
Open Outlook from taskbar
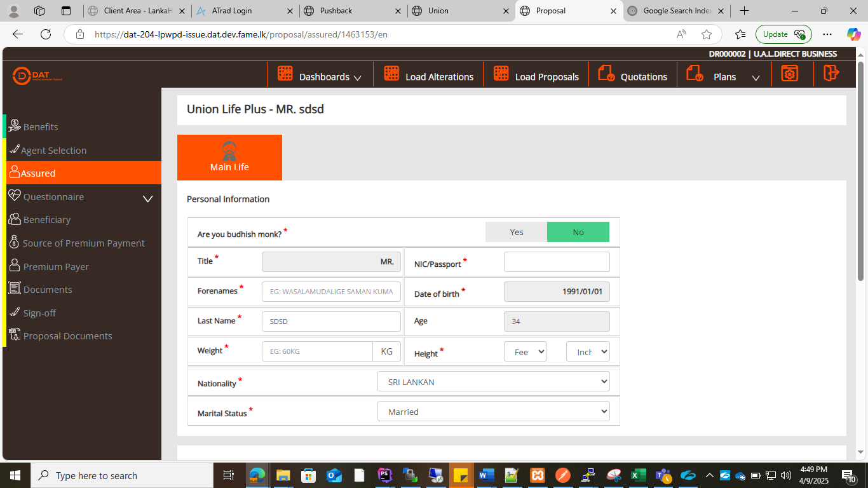click(x=334, y=475)
